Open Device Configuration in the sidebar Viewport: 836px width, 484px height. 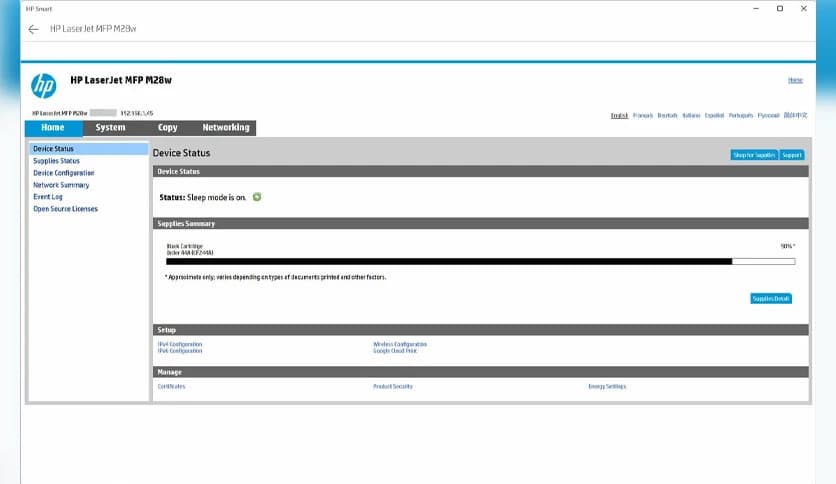pos(63,173)
